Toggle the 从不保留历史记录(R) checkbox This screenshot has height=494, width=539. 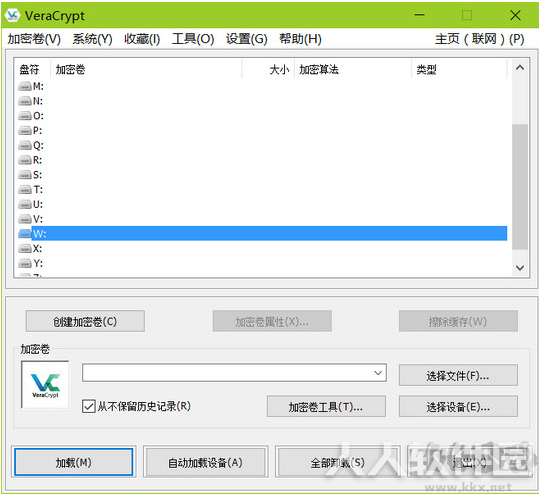(88, 406)
